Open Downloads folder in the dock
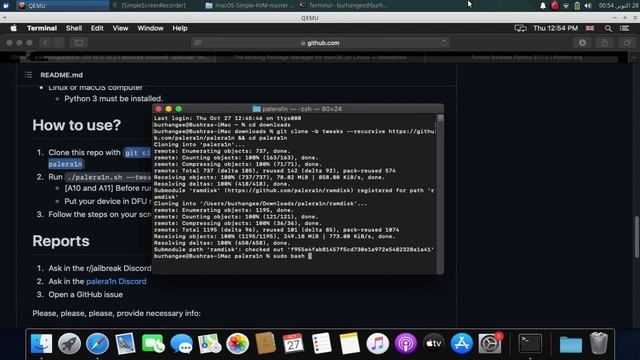 pyautogui.click(x=571, y=344)
